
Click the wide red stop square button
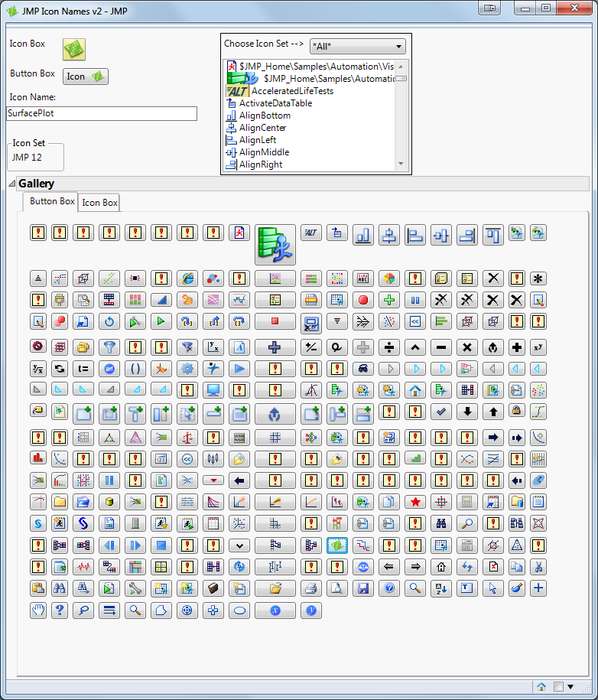click(x=275, y=321)
